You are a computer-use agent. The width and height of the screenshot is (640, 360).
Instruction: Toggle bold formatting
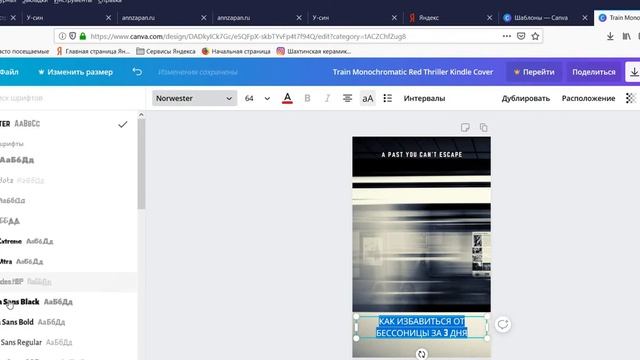[x=307, y=98]
